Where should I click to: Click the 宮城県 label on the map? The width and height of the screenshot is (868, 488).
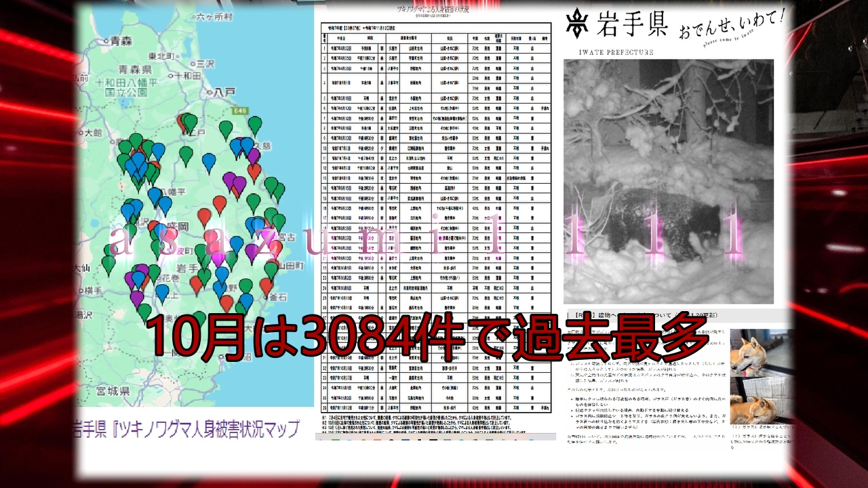[x=112, y=391]
